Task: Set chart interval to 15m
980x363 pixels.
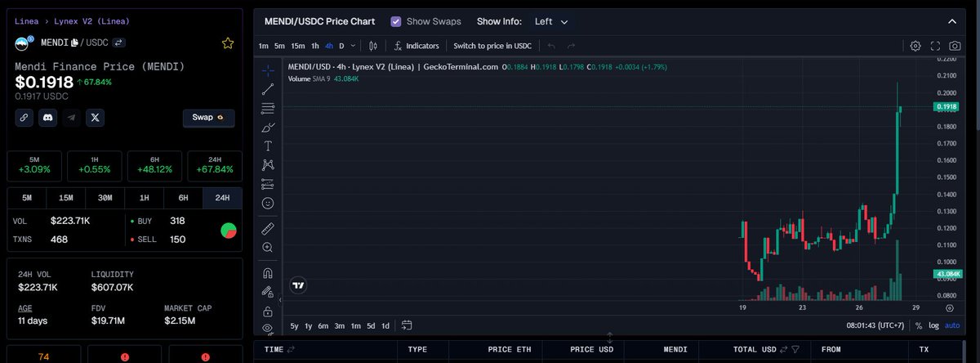Action: [x=298, y=46]
